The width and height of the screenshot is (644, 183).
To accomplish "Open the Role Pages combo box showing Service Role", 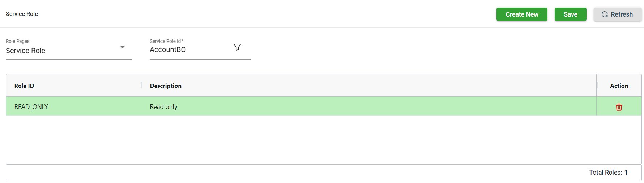I will [61, 51].
